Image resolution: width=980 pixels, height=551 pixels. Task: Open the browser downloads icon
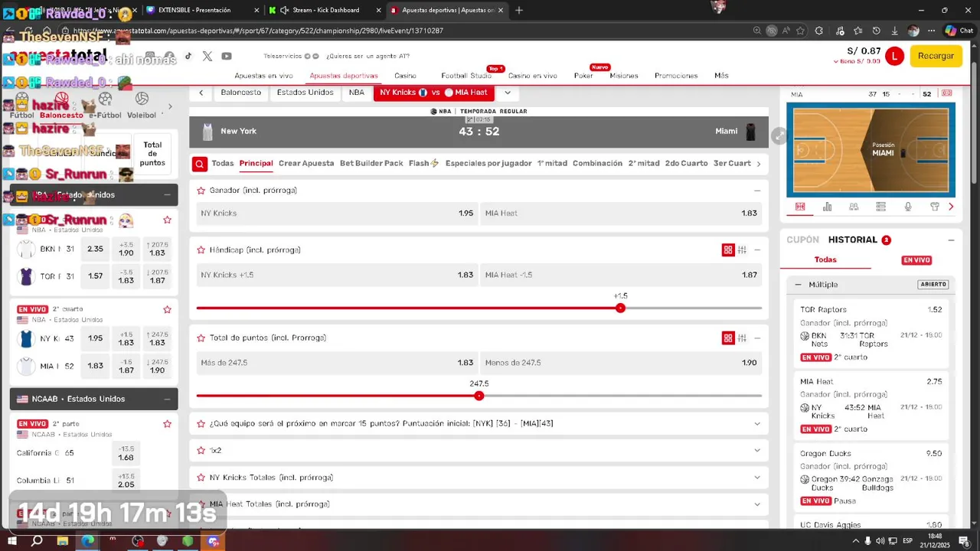(894, 31)
